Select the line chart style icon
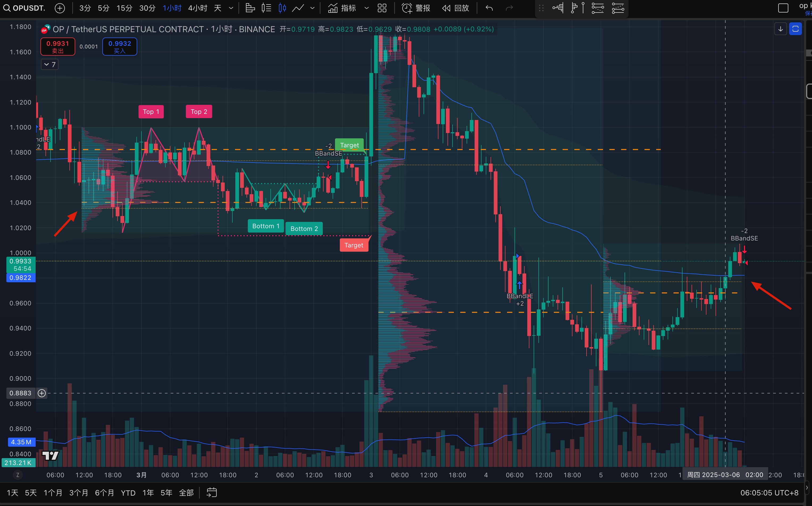This screenshot has width=812, height=506. pyautogui.click(x=298, y=8)
